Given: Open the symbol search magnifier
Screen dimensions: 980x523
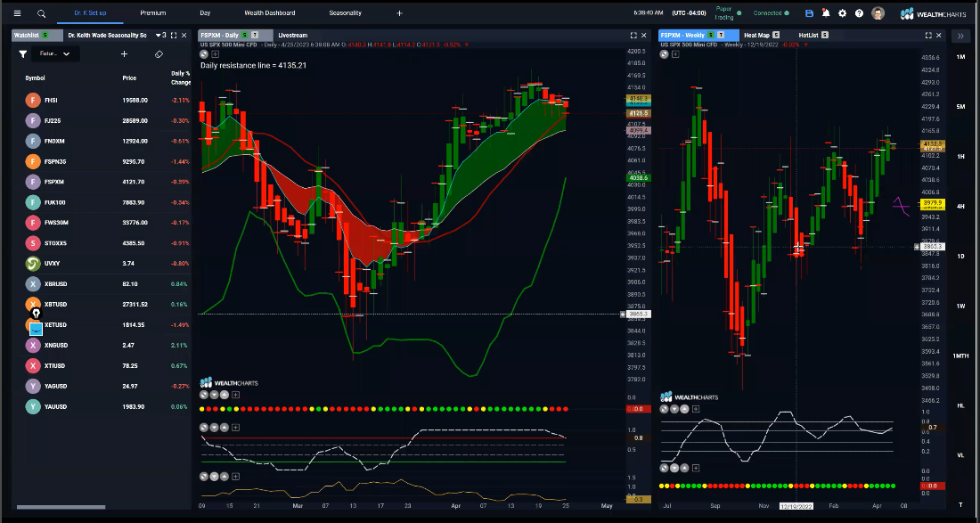Looking at the screenshot, I should [x=41, y=13].
